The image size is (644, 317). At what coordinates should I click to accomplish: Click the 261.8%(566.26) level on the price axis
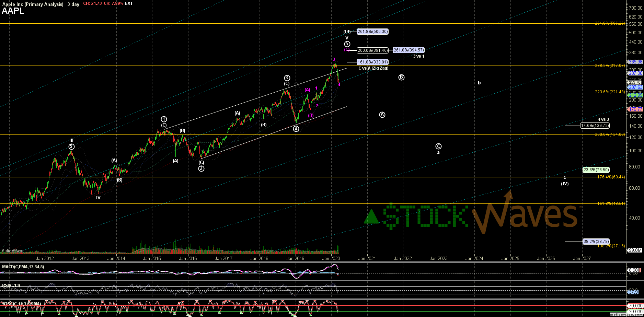click(x=610, y=23)
